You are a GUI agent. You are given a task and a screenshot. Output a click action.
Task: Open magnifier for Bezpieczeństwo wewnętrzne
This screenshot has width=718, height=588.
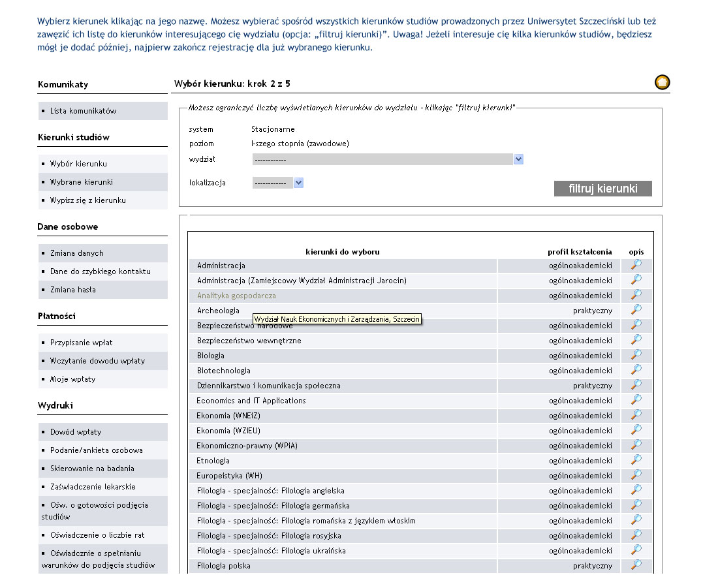636,340
